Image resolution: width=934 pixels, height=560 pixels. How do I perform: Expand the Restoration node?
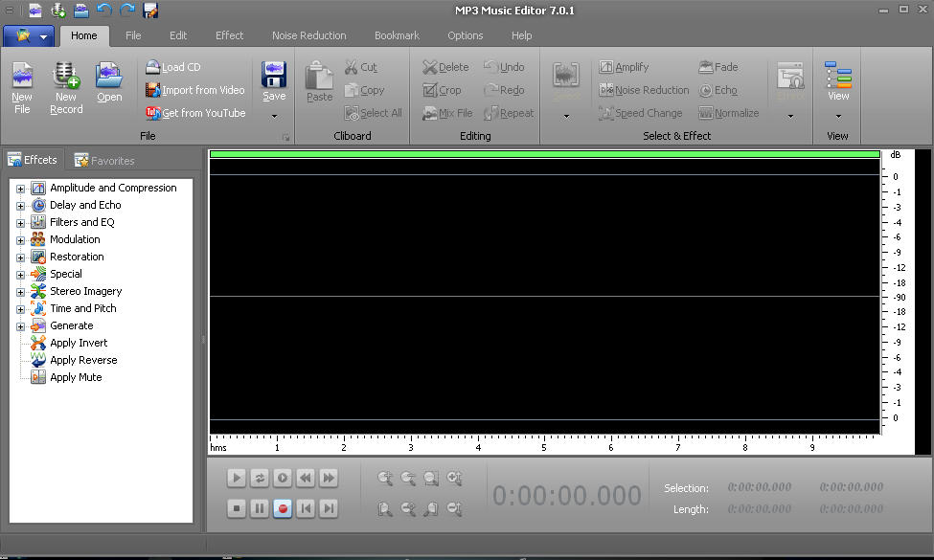20,258
